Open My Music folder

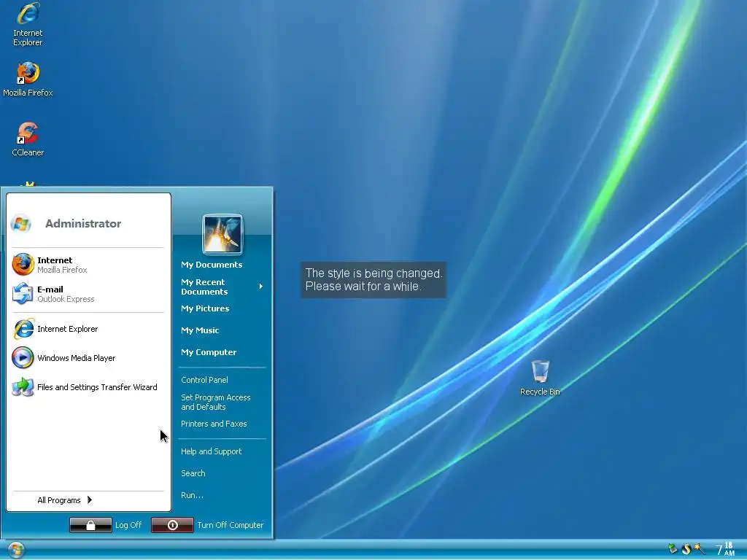pyautogui.click(x=200, y=330)
